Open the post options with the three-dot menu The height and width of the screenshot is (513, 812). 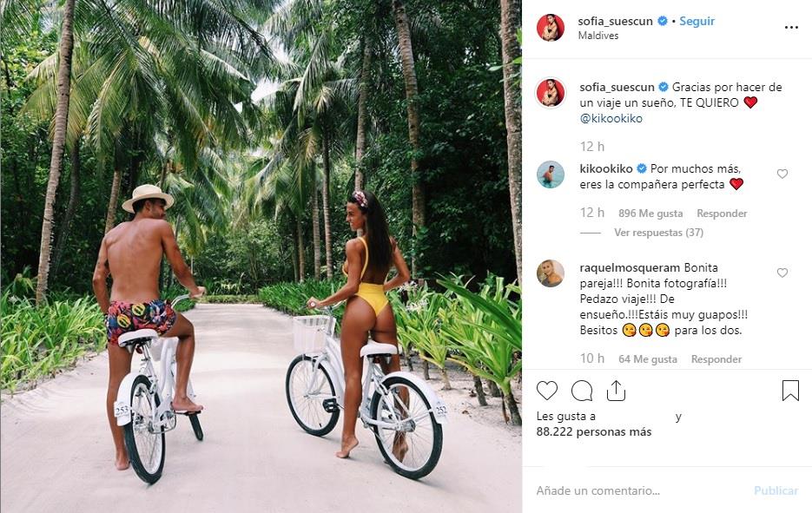click(791, 27)
